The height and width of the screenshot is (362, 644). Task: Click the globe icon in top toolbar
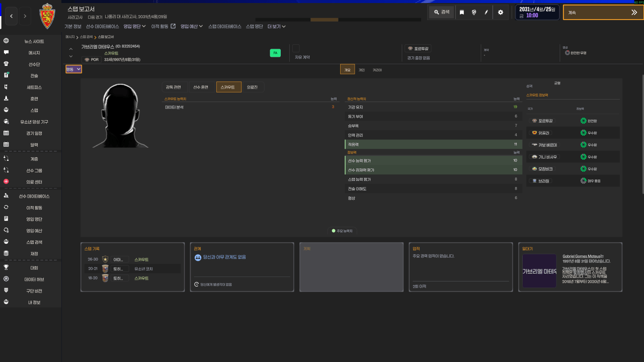coord(474,12)
